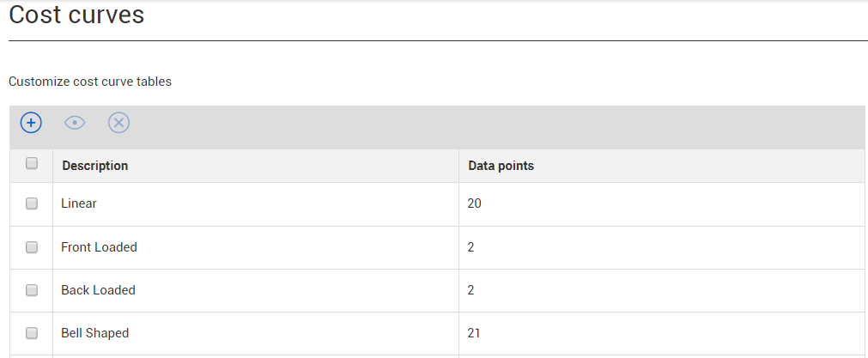
Task: Select the Back Loaded description cell
Action: point(98,290)
